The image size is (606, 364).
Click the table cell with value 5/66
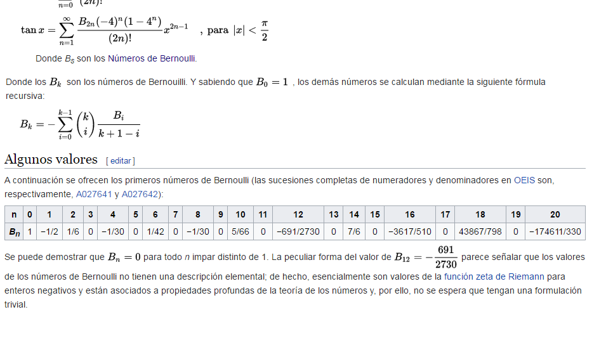tap(240, 232)
